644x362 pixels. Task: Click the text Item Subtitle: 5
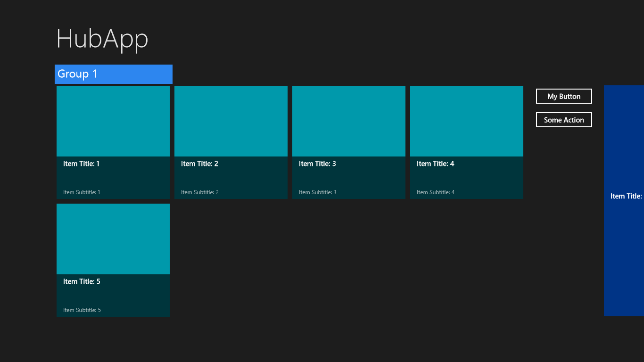[x=82, y=310]
